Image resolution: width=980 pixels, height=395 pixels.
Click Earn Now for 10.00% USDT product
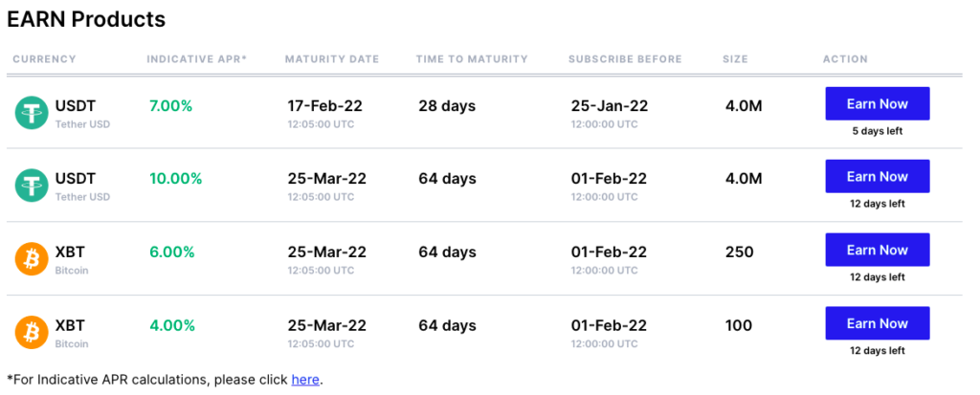878,176
